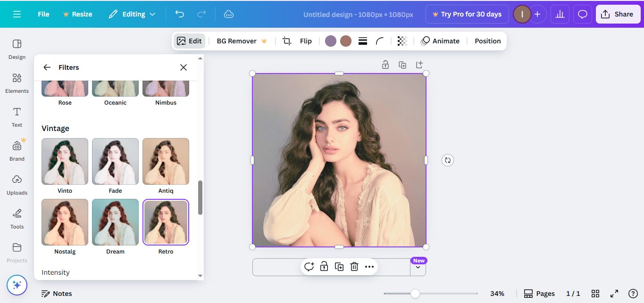Open the File menu
Screen dimensions: 644x303
(43, 14)
